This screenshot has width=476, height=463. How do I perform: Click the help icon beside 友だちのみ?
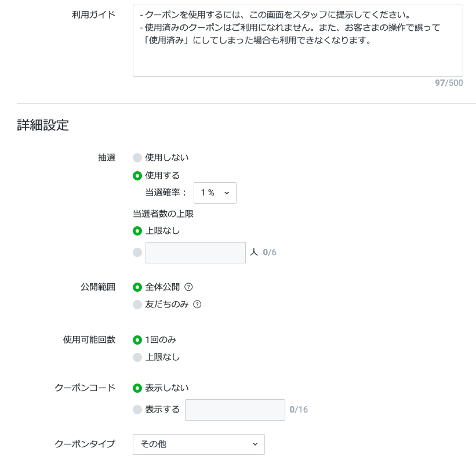coord(197,304)
